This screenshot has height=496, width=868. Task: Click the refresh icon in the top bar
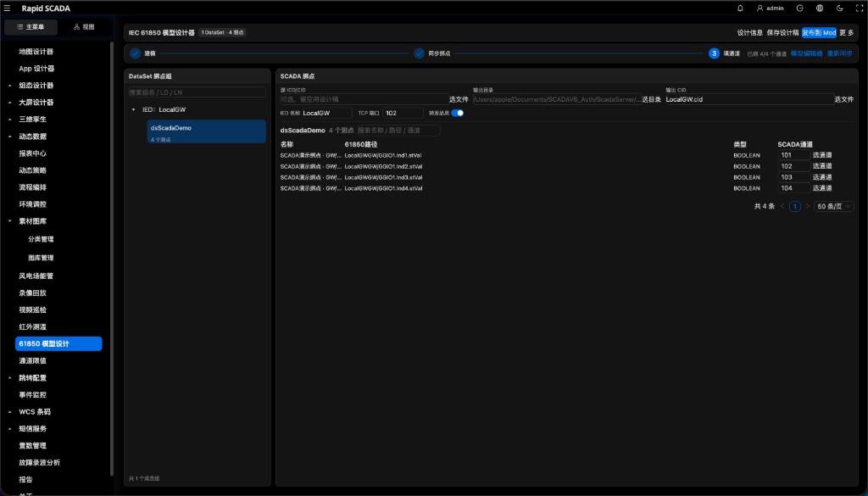point(800,8)
